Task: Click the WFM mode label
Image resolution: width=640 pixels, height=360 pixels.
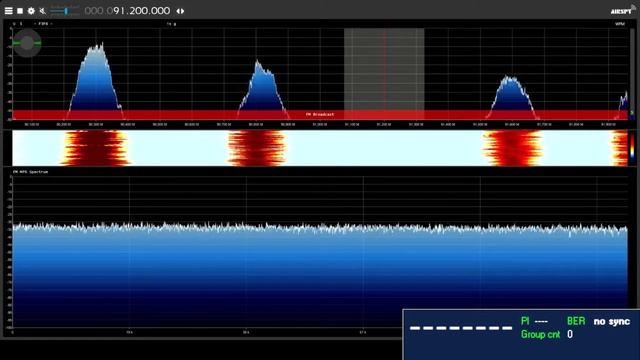Action: click(620, 24)
